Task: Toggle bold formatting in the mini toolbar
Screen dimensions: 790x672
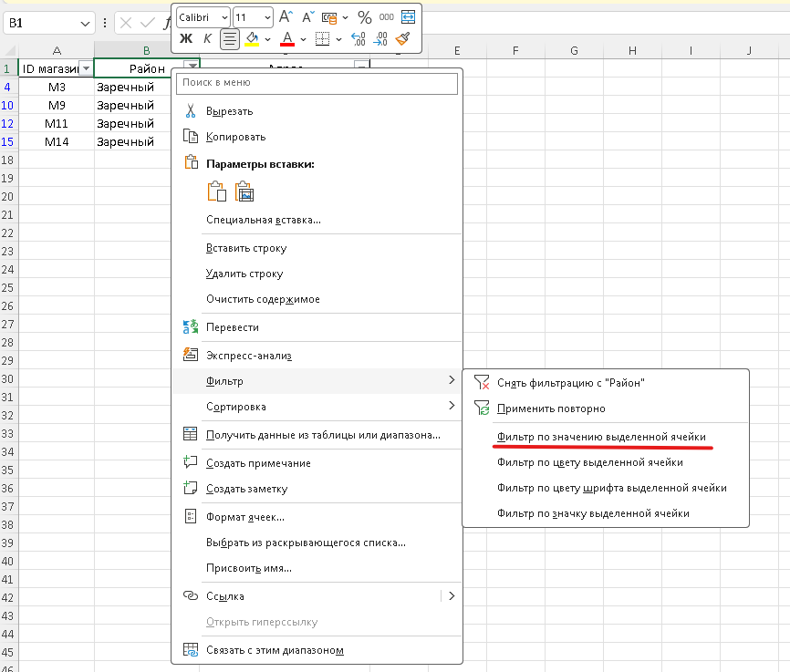Action: click(x=186, y=38)
